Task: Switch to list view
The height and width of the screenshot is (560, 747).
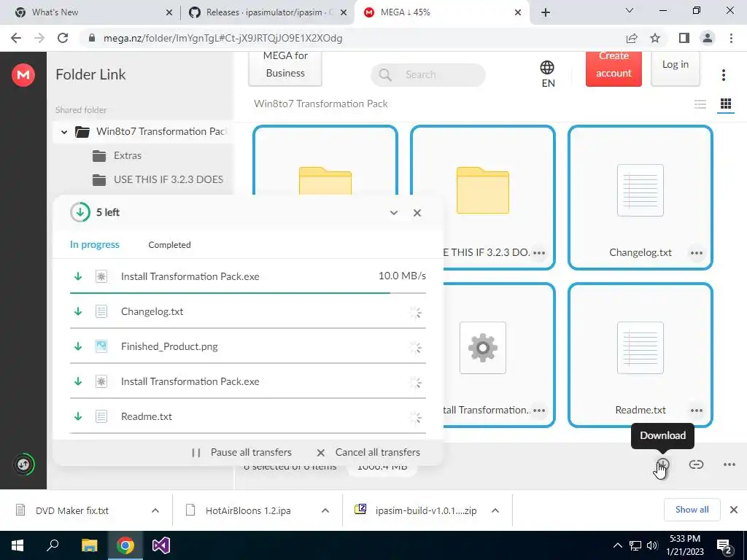Action: [x=700, y=104]
